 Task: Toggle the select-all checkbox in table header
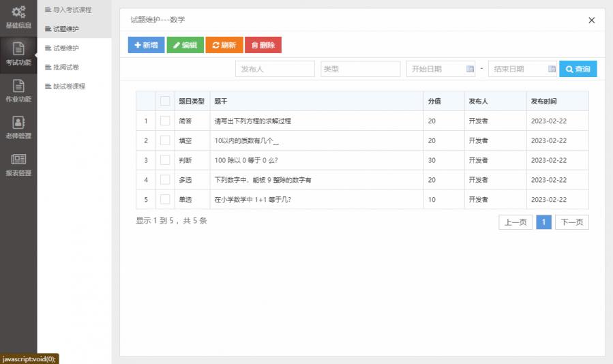point(165,101)
